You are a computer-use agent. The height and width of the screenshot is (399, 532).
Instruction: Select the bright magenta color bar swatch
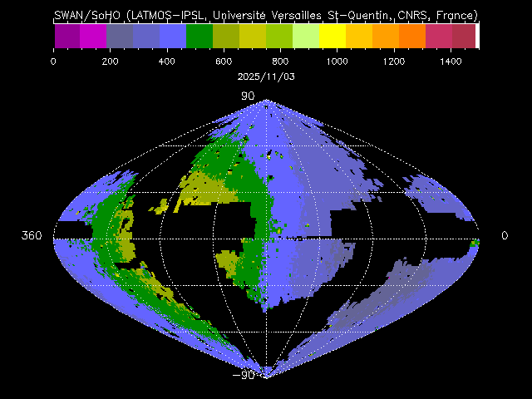pyautogui.click(x=93, y=37)
